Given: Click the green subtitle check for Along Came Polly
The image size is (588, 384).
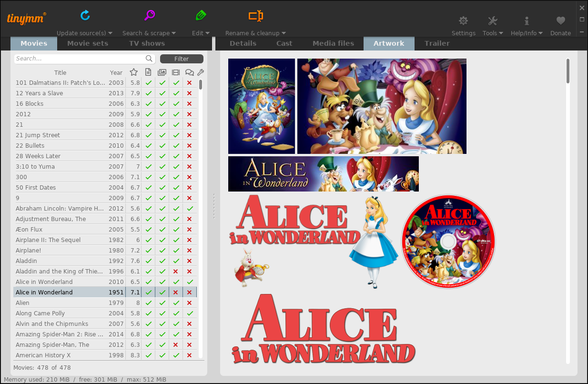Looking at the screenshot, I should 190,313.
